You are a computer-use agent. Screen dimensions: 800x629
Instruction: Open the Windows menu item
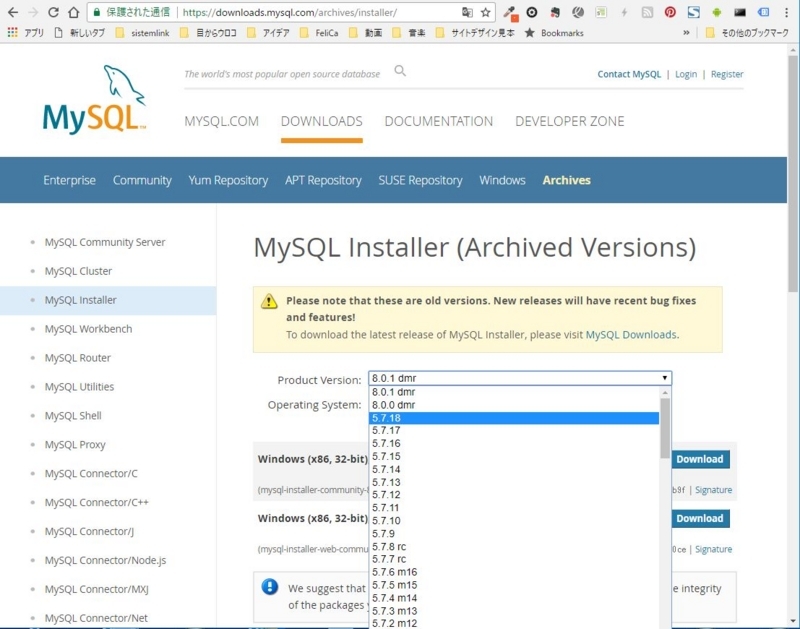[502, 180]
